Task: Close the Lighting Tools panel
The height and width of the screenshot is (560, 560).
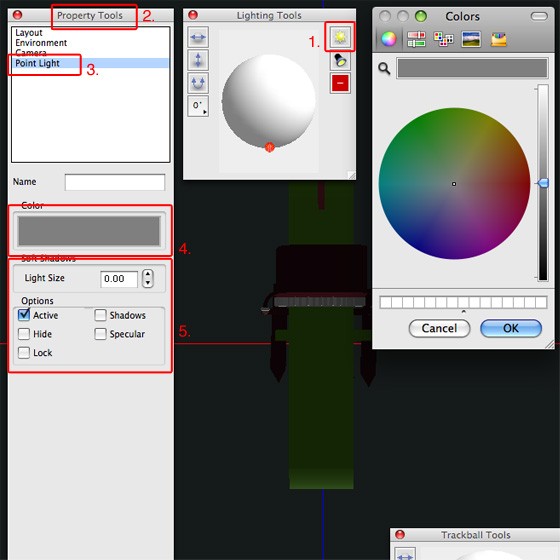Action: 193,15
